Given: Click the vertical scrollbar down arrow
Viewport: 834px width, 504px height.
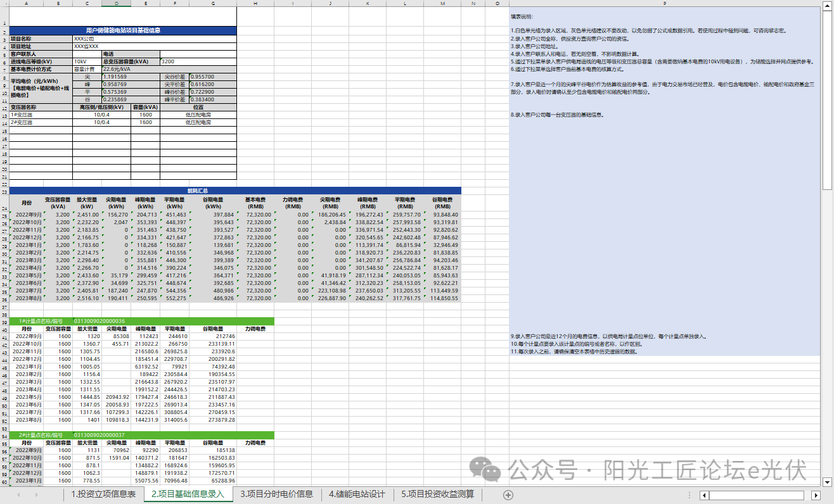Looking at the screenshot, I should click(827, 482).
